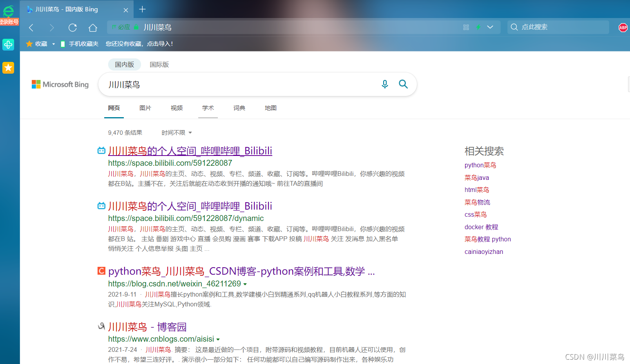The width and height of the screenshot is (630, 364).
Task: Click Bilibili icon beside first result
Action: 101,150
